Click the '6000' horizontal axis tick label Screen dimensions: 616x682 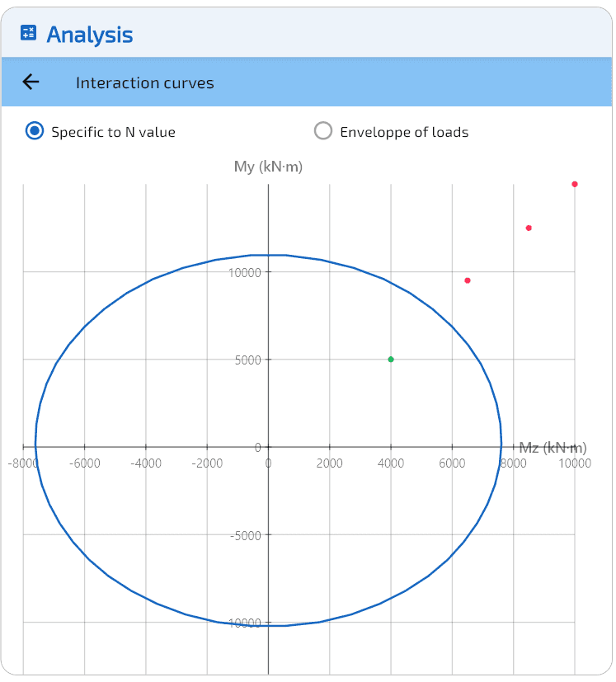pos(452,463)
